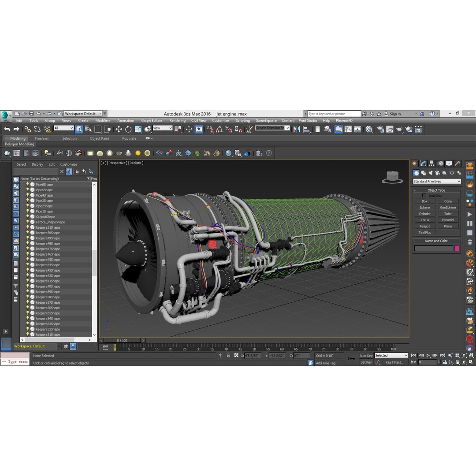
Task: Open the reference coordinate View dropdown
Action: tap(162, 128)
